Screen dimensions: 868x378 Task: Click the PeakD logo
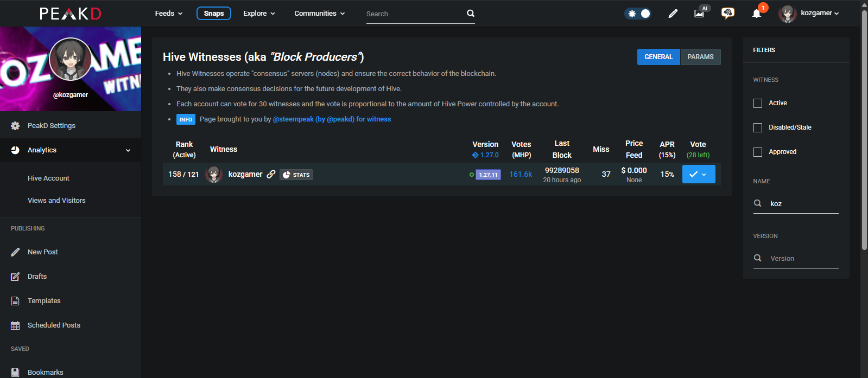point(71,14)
